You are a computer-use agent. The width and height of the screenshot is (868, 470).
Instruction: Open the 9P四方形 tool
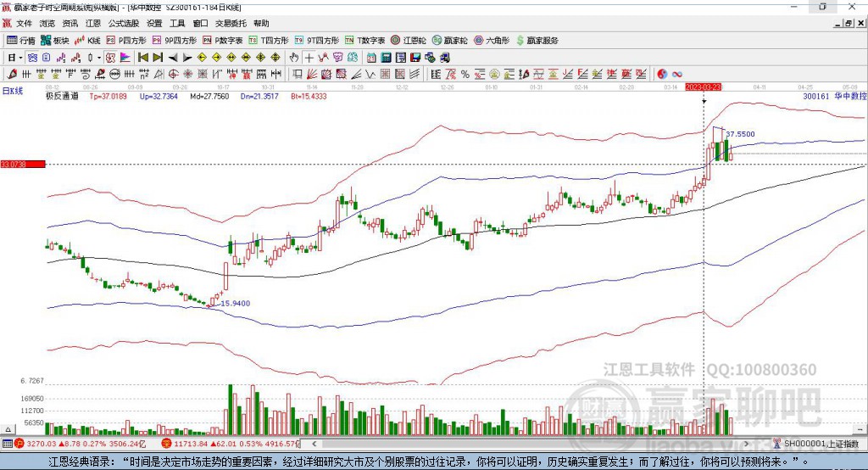175,41
